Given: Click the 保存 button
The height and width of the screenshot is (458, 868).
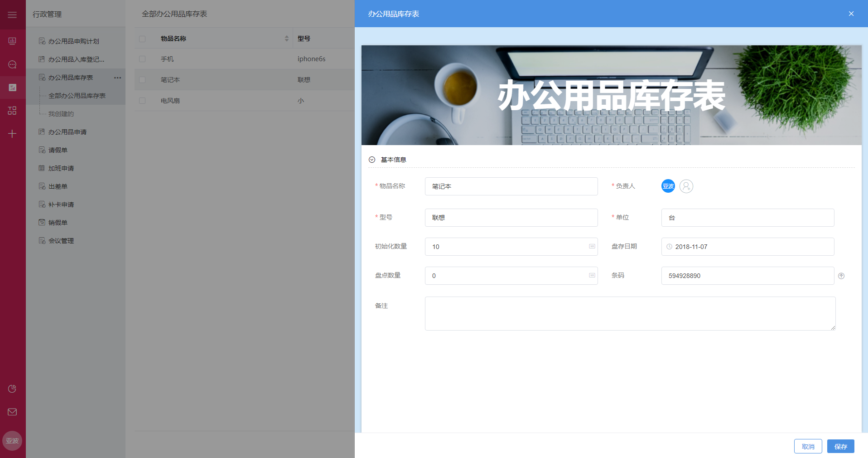Looking at the screenshot, I should click(840, 446).
